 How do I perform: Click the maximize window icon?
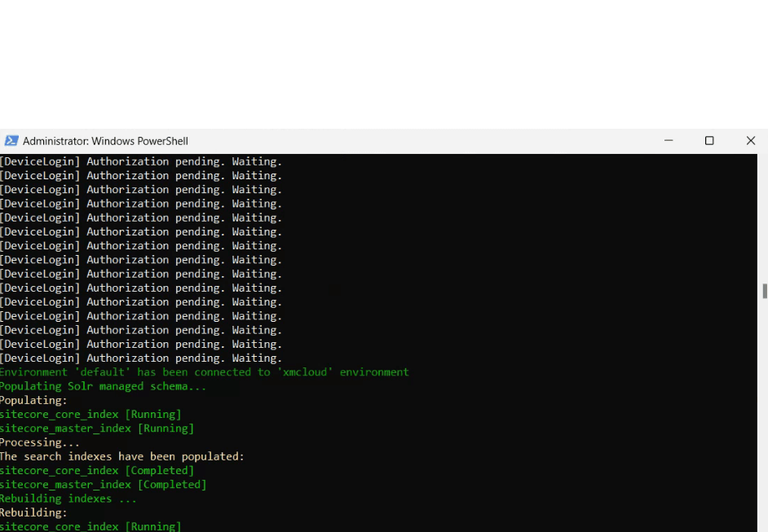click(709, 140)
